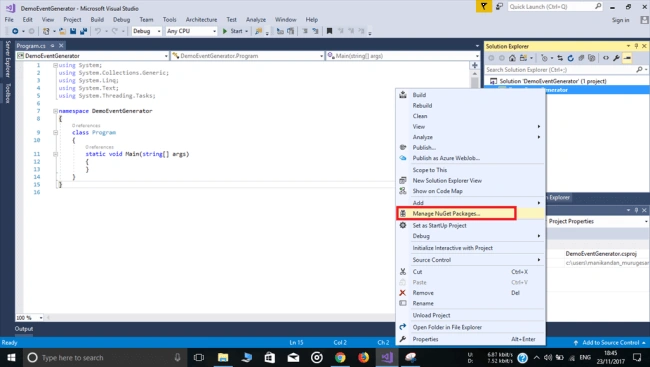Collapse the class Program outline toggle

(55, 133)
